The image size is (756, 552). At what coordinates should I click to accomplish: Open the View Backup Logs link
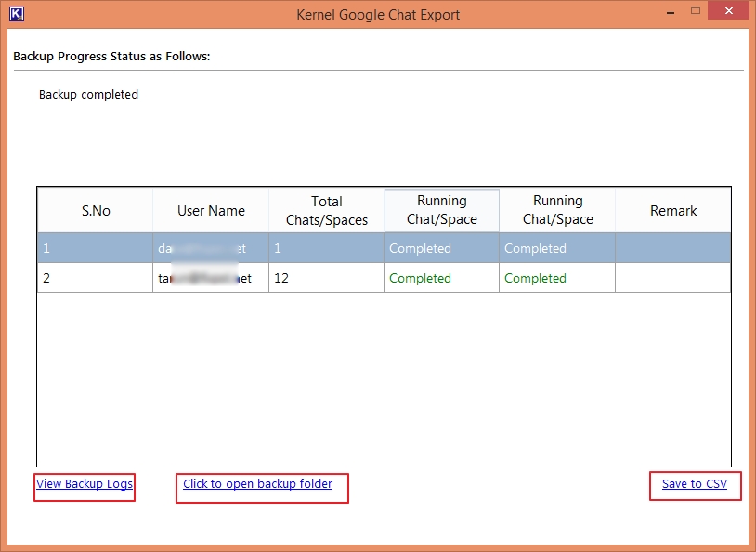click(85, 484)
